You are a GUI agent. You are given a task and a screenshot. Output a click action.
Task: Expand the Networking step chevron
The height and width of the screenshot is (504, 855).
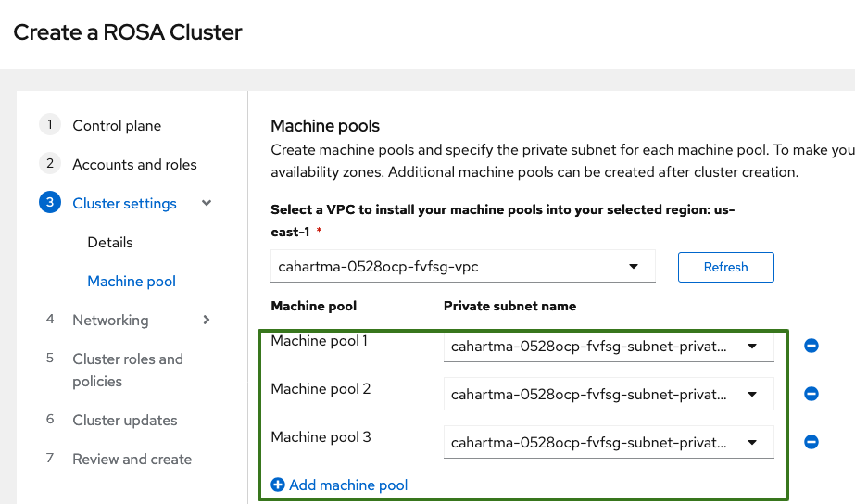[207, 320]
